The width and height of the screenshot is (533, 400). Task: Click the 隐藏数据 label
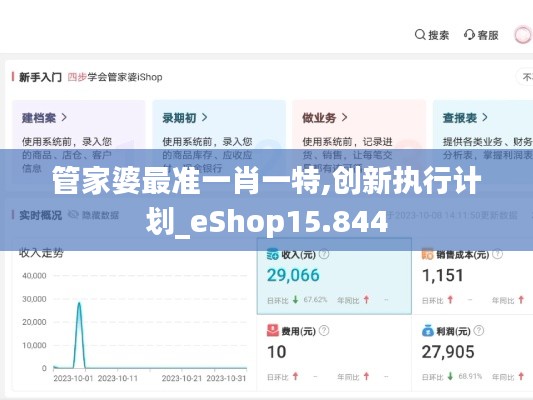coord(101,215)
